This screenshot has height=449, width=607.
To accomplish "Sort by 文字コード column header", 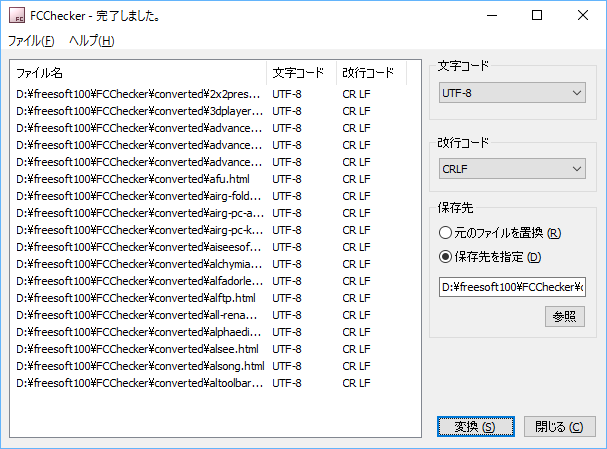I will (x=302, y=73).
